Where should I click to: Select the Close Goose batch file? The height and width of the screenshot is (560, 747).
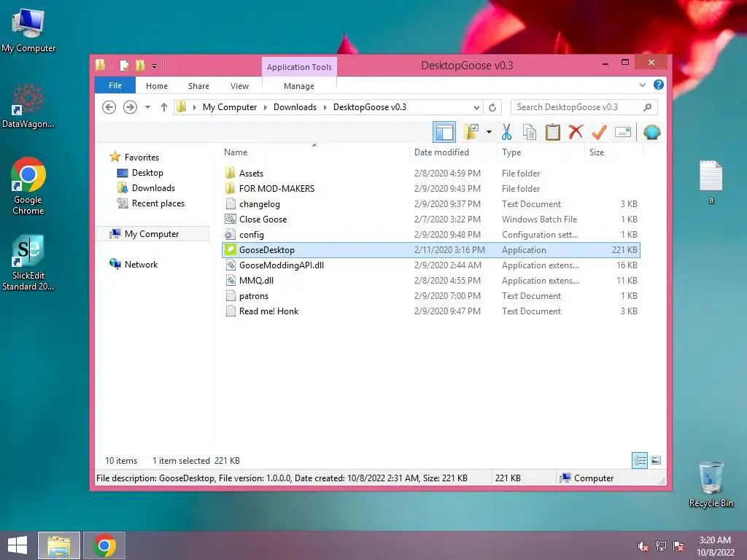point(430,219)
